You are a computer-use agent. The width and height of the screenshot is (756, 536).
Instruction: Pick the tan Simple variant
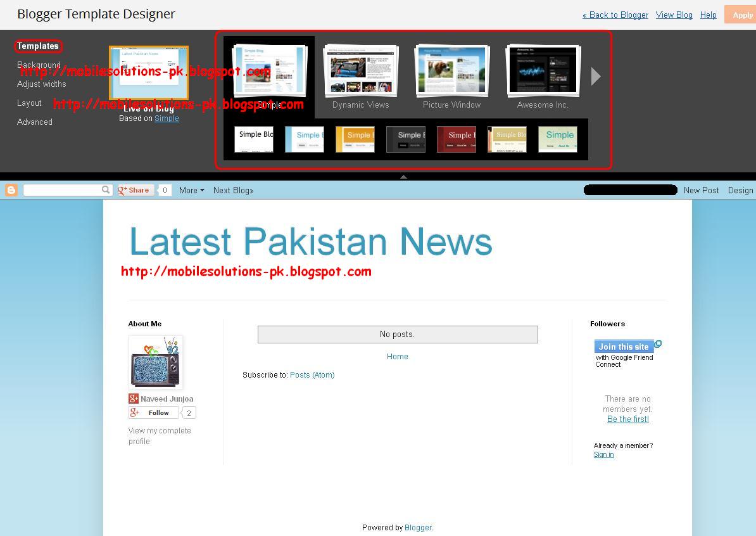coord(507,139)
